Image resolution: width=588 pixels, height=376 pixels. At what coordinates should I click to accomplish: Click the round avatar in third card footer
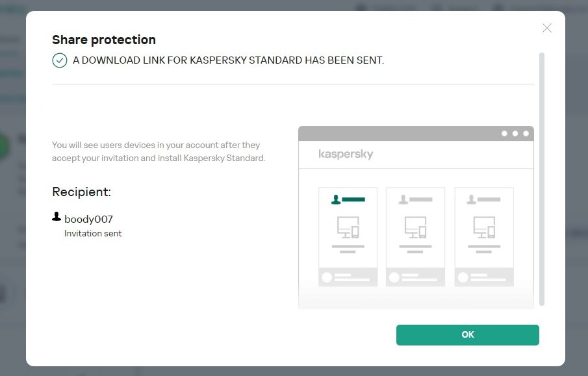pyautogui.click(x=463, y=277)
